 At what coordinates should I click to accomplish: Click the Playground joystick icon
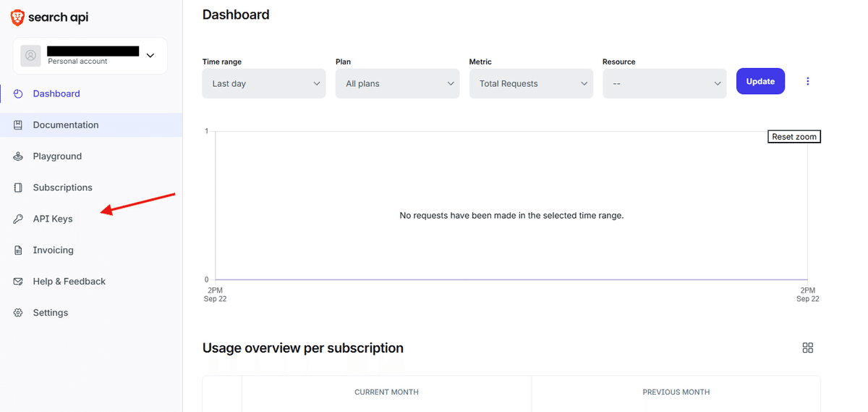tap(18, 156)
